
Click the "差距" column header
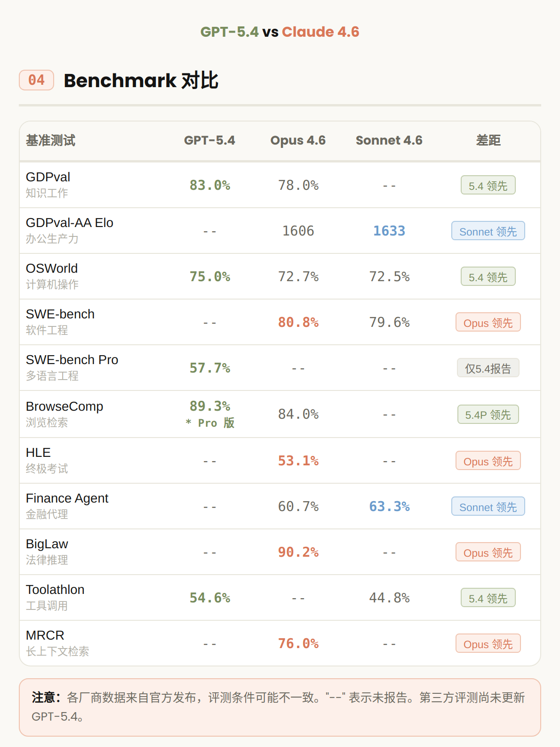pos(488,140)
